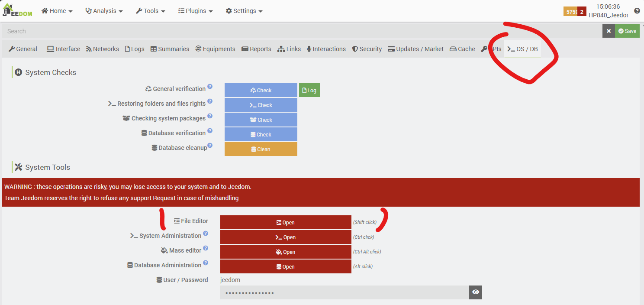Click the orange message counter badge
Screen dimensions: 644x305
571,12
